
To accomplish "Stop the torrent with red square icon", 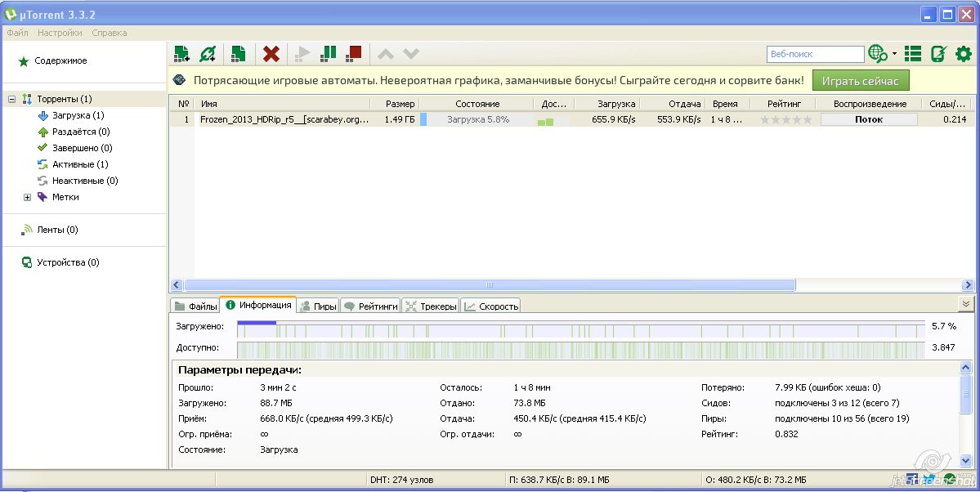I will pyautogui.click(x=354, y=54).
